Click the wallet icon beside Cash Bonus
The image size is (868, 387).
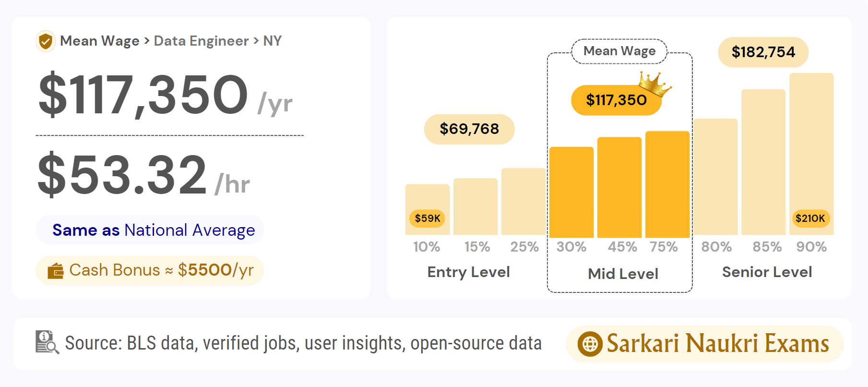56,271
